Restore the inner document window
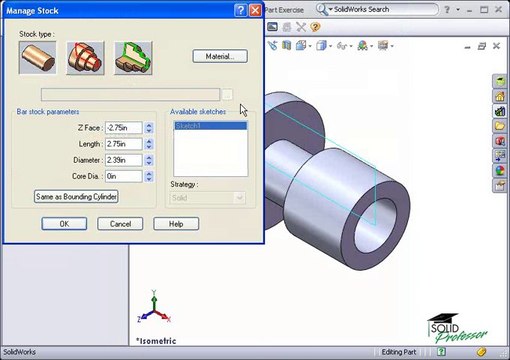 click(482, 46)
